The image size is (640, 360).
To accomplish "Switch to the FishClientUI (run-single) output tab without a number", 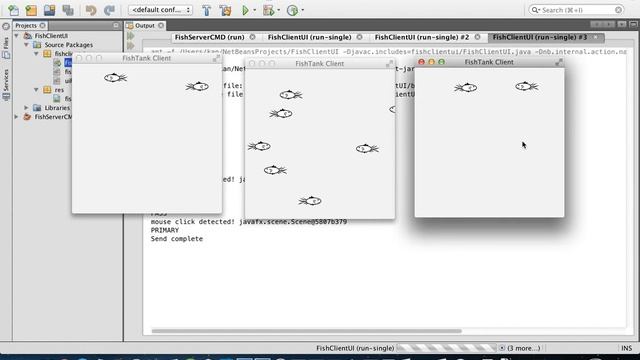I will [309, 37].
